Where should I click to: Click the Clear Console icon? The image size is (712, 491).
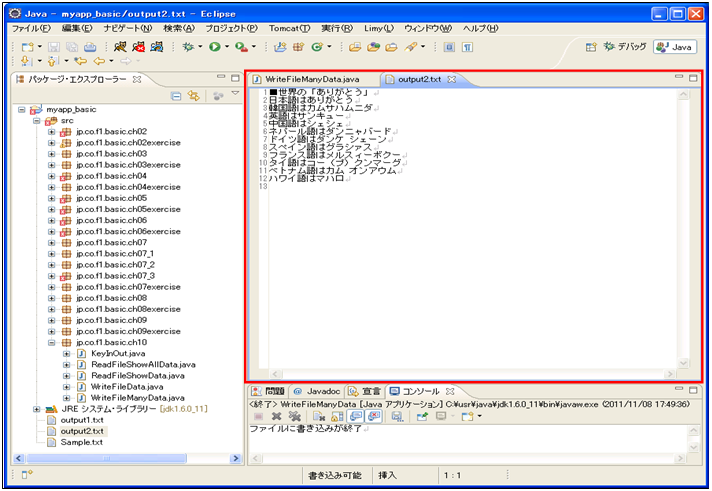click(x=318, y=416)
